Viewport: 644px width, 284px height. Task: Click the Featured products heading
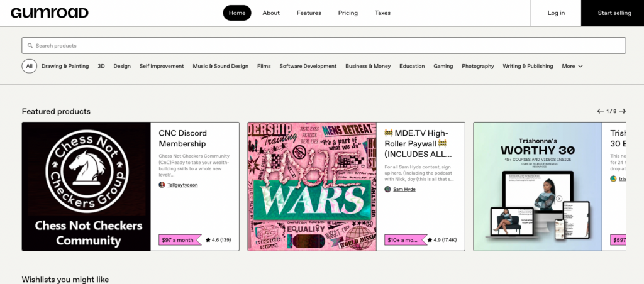coord(56,111)
